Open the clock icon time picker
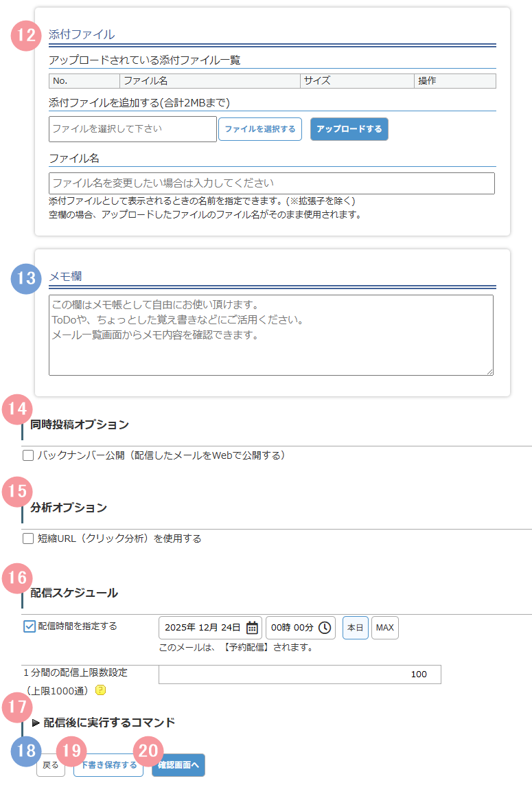The width and height of the screenshot is (532, 794). (x=325, y=628)
